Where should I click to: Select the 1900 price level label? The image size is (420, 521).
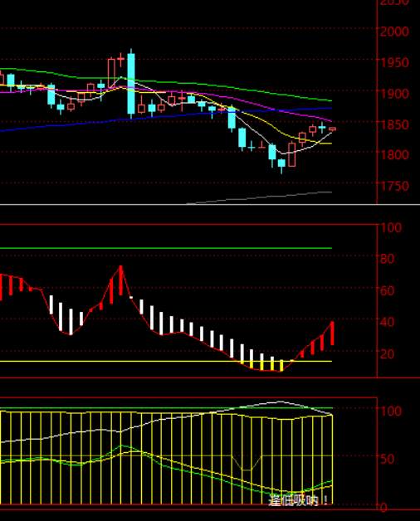[394, 94]
